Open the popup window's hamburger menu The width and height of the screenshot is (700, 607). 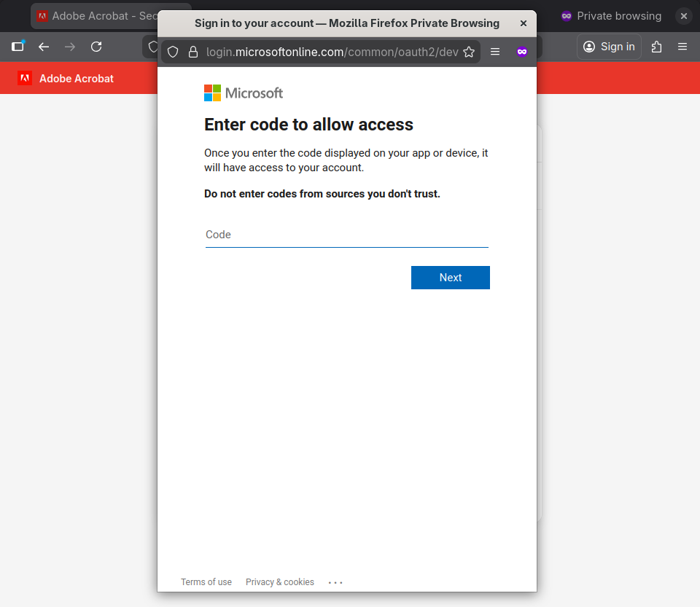(x=495, y=52)
